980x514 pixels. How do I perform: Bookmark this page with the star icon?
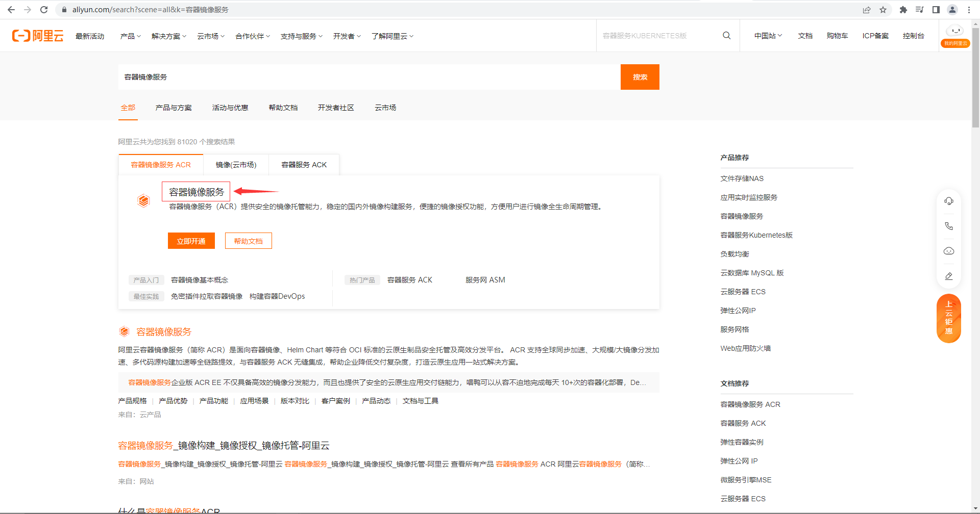[x=883, y=10]
